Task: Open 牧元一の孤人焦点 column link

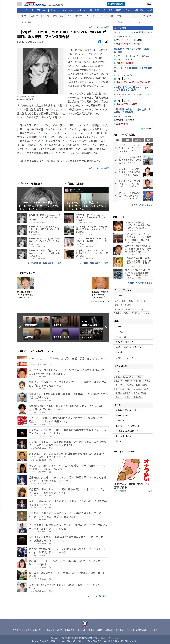Action: (122, 416)
